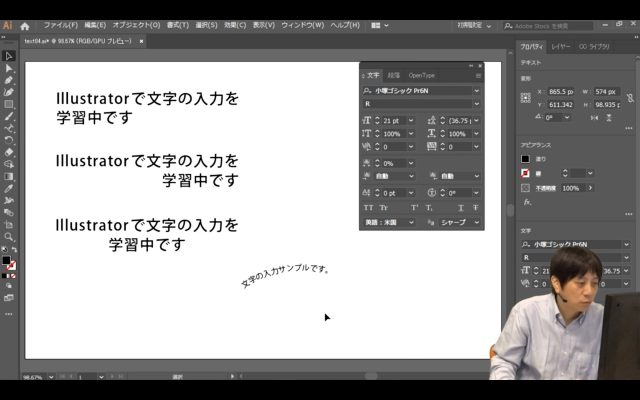Open the ファイル(F) menu
Image resolution: width=640 pixels, height=400 pixels.
coord(60,25)
